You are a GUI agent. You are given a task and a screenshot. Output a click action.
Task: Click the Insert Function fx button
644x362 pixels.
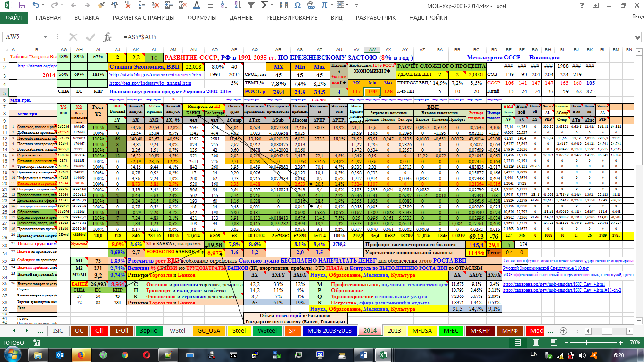tap(107, 37)
